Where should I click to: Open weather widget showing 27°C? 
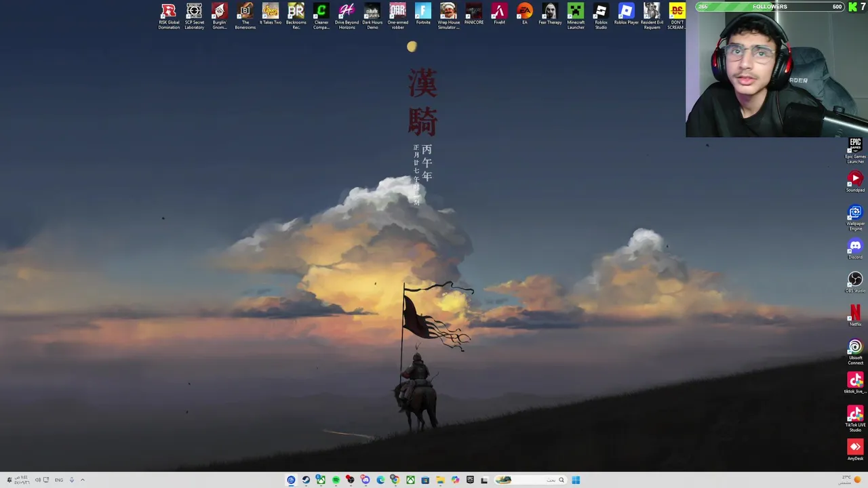coord(851,480)
